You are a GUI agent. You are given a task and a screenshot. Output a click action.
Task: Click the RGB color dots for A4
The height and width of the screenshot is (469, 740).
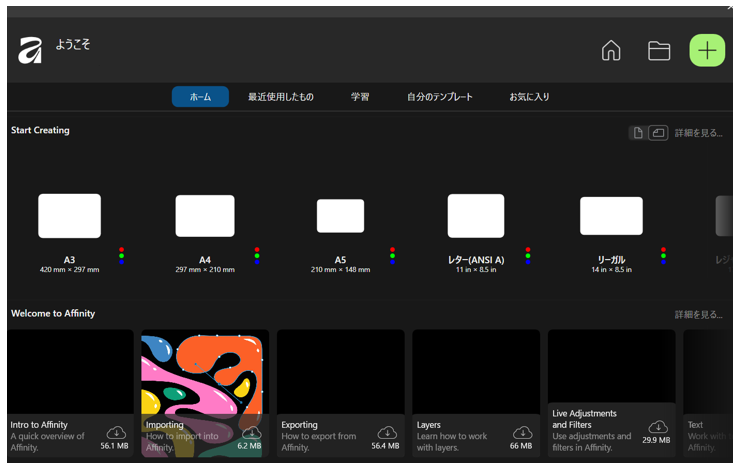257,255
